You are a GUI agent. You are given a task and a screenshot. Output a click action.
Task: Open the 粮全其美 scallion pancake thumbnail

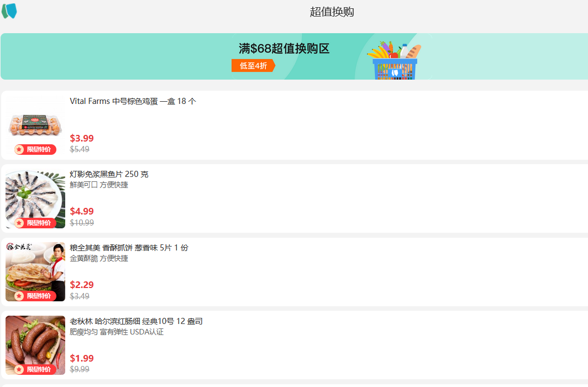tap(35, 272)
